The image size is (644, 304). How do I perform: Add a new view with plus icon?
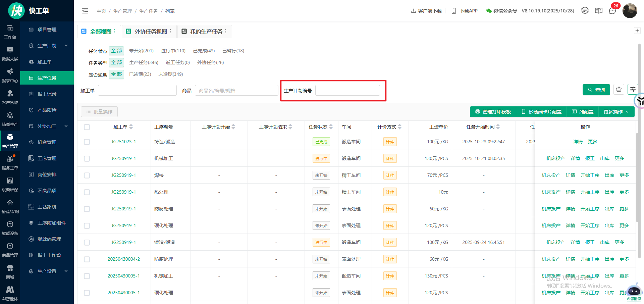pos(637,31)
